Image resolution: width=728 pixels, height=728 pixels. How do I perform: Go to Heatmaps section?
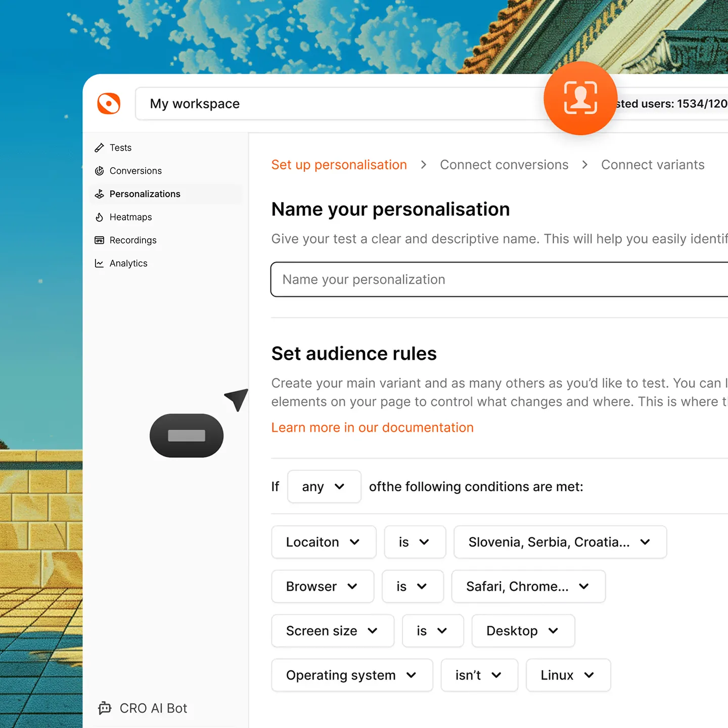click(166, 217)
